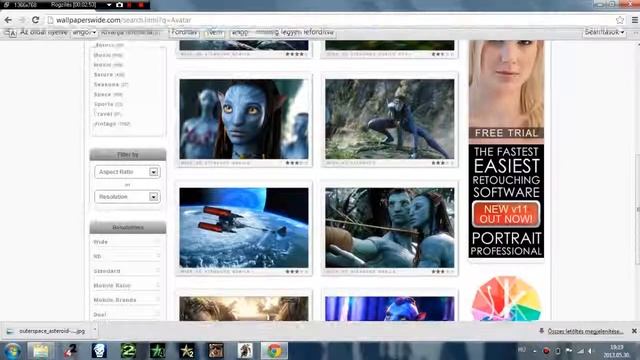Expand the HD resolutions section

[127, 256]
